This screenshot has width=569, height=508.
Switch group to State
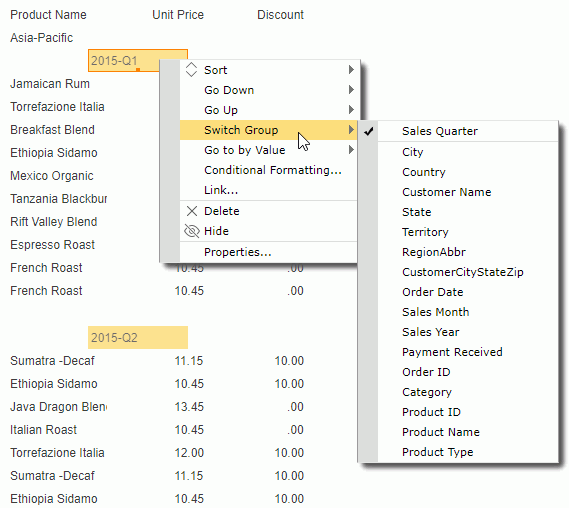pyautogui.click(x=468, y=212)
